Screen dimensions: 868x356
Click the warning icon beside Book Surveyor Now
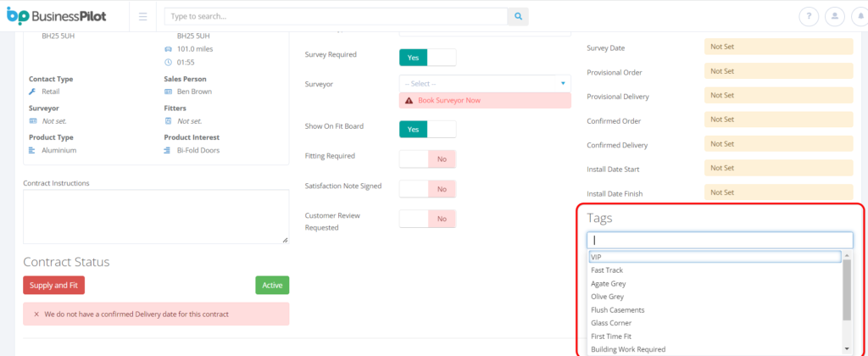409,100
